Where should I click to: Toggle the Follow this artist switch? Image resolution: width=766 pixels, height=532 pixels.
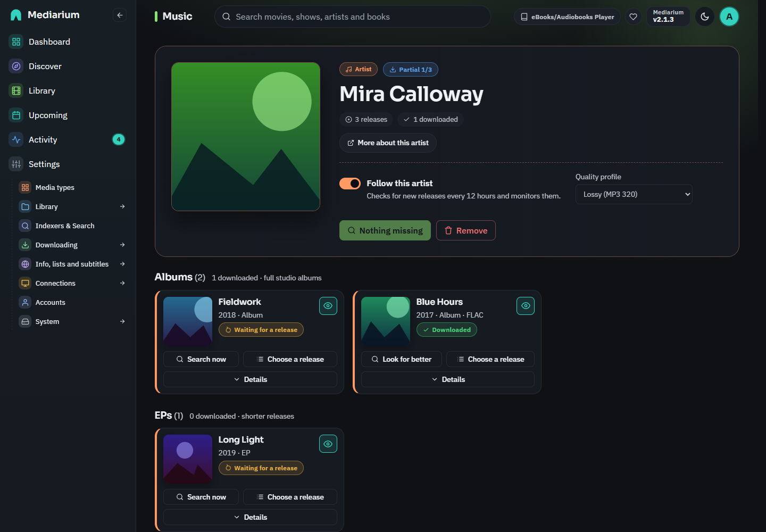point(350,183)
